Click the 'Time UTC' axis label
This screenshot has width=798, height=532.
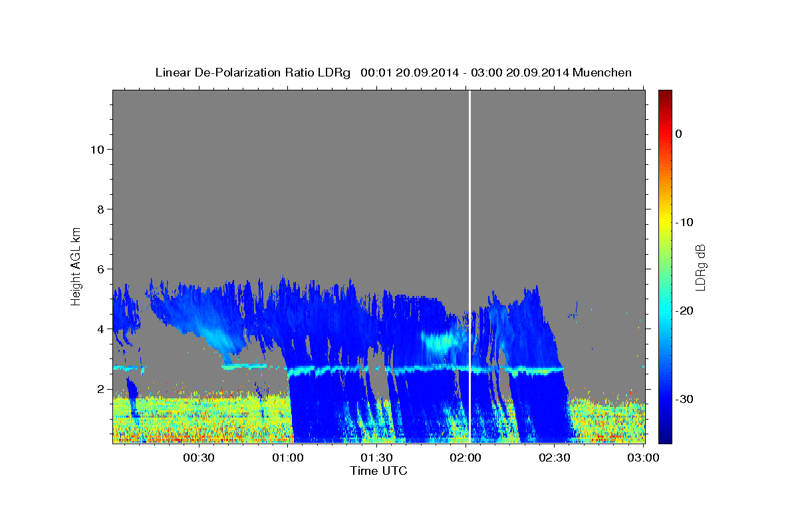[378, 471]
